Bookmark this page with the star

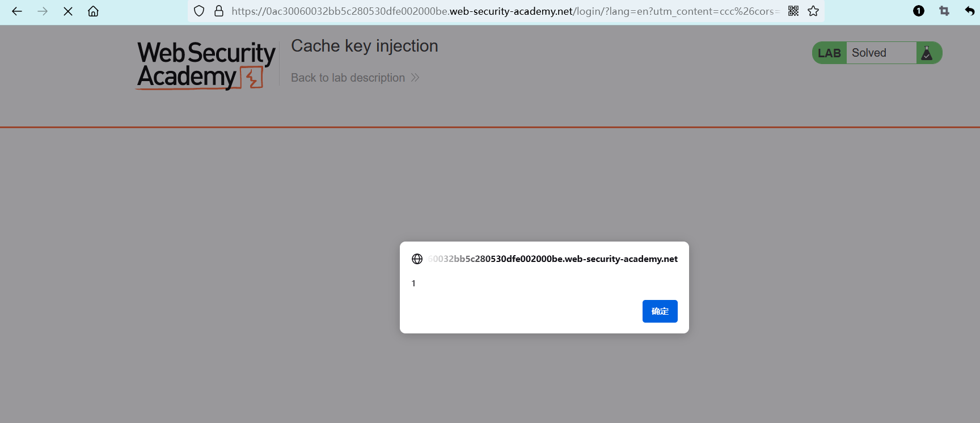click(813, 11)
